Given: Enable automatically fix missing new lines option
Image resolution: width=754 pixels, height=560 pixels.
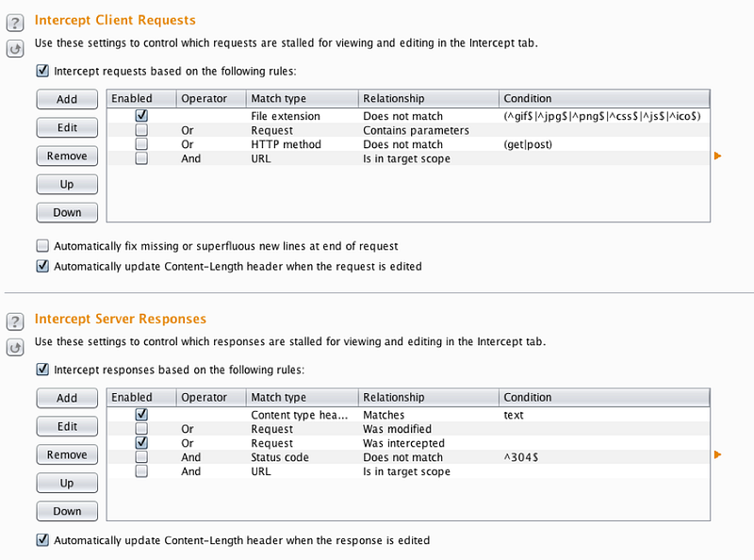Looking at the screenshot, I should coord(42,246).
